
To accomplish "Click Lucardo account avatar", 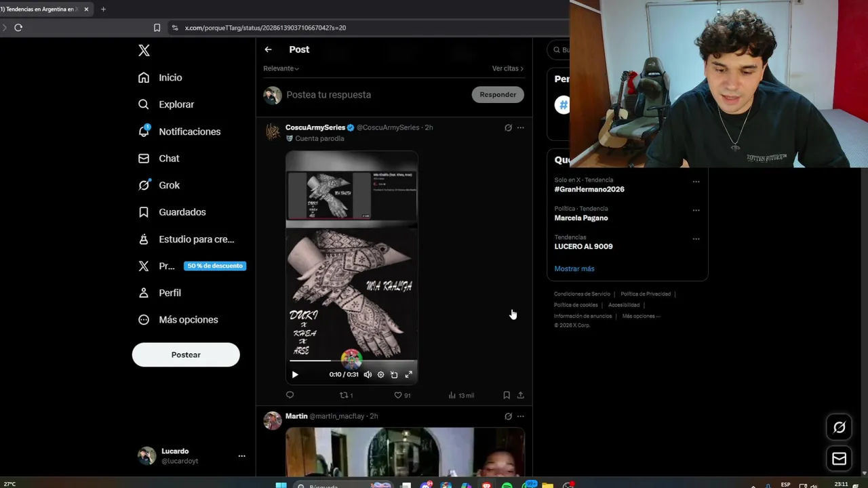I will tap(146, 455).
